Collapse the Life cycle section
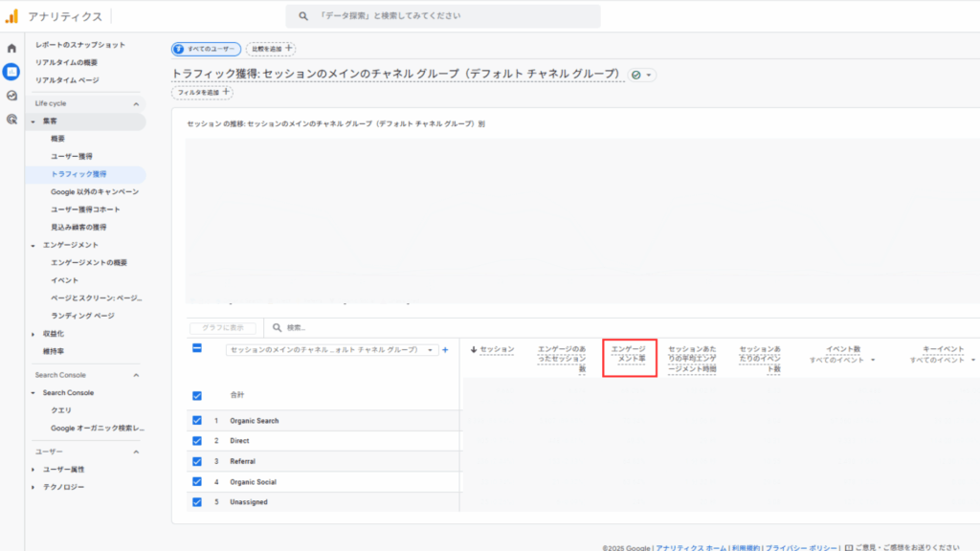980x551 pixels. (136, 103)
